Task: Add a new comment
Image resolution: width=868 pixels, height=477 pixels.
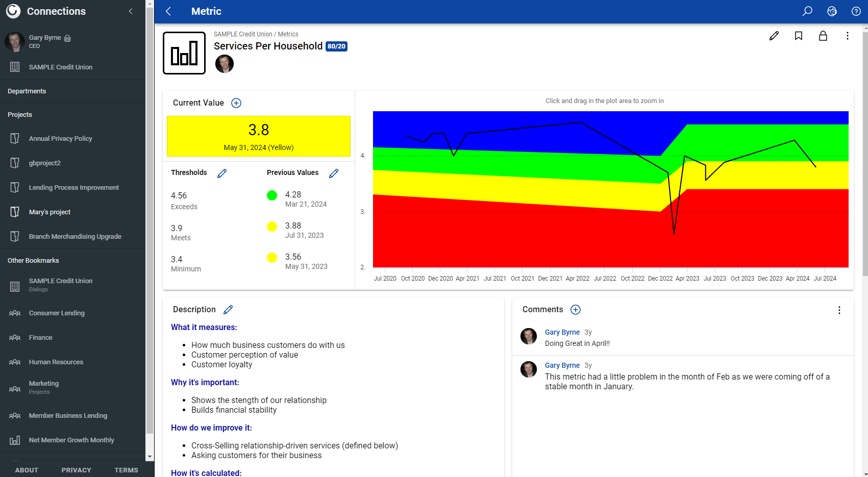Action: pos(576,310)
